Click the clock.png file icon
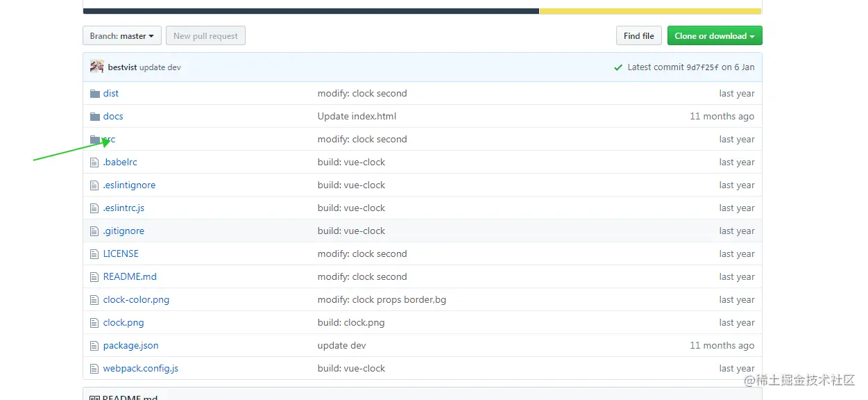The height and width of the screenshot is (400, 868). point(95,323)
